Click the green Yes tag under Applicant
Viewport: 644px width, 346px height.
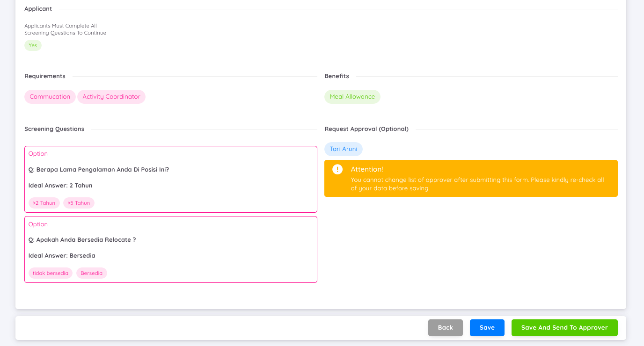pos(33,45)
